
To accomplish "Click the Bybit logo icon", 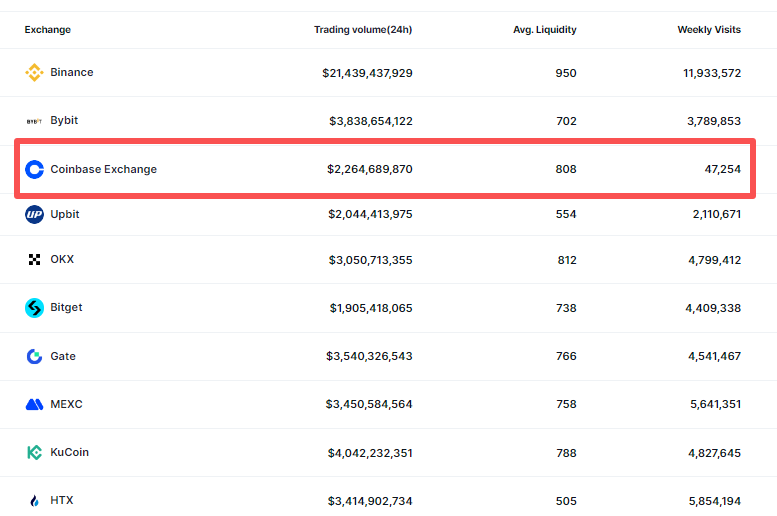I will point(34,121).
